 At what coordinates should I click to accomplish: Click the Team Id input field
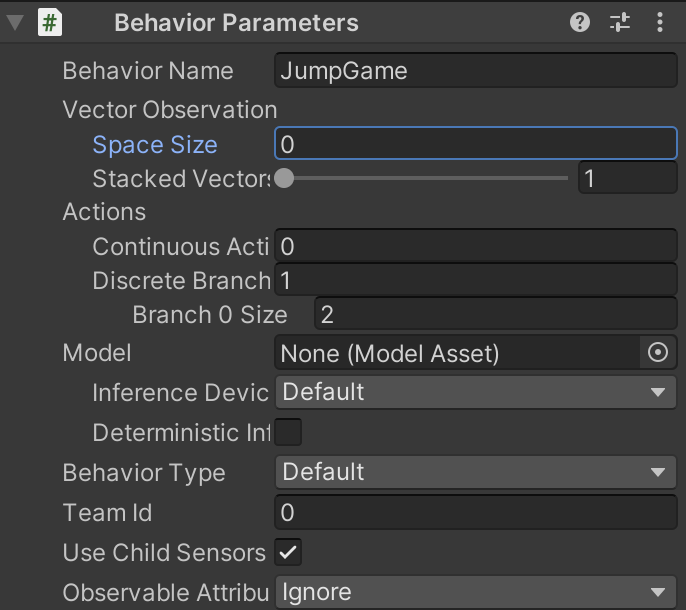(476, 512)
